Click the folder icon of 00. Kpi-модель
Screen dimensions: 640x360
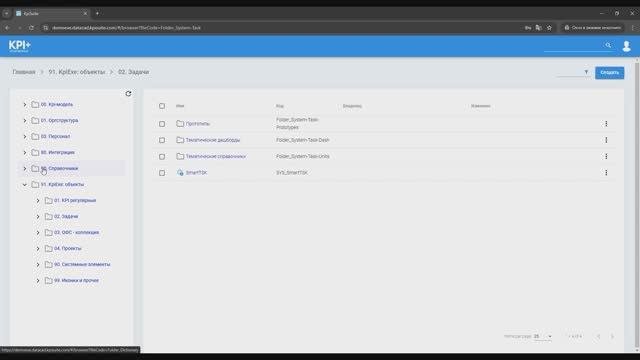point(35,104)
